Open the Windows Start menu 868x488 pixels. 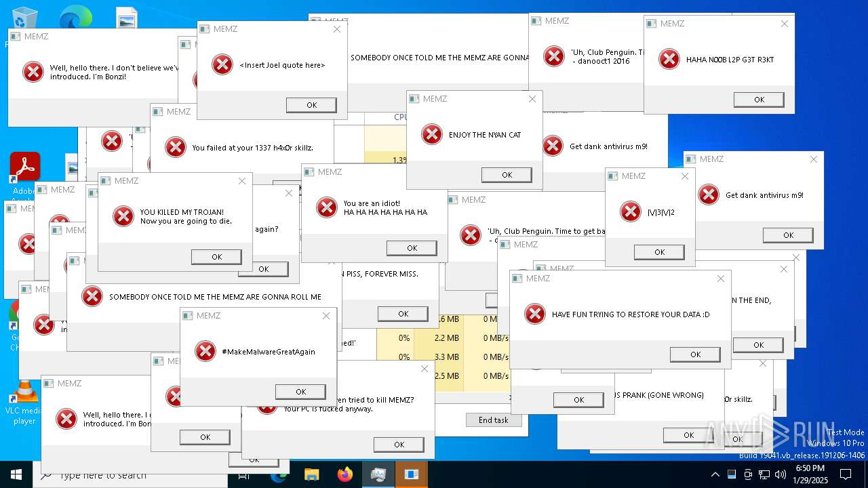pyautogui.click(x=16, y=474)
